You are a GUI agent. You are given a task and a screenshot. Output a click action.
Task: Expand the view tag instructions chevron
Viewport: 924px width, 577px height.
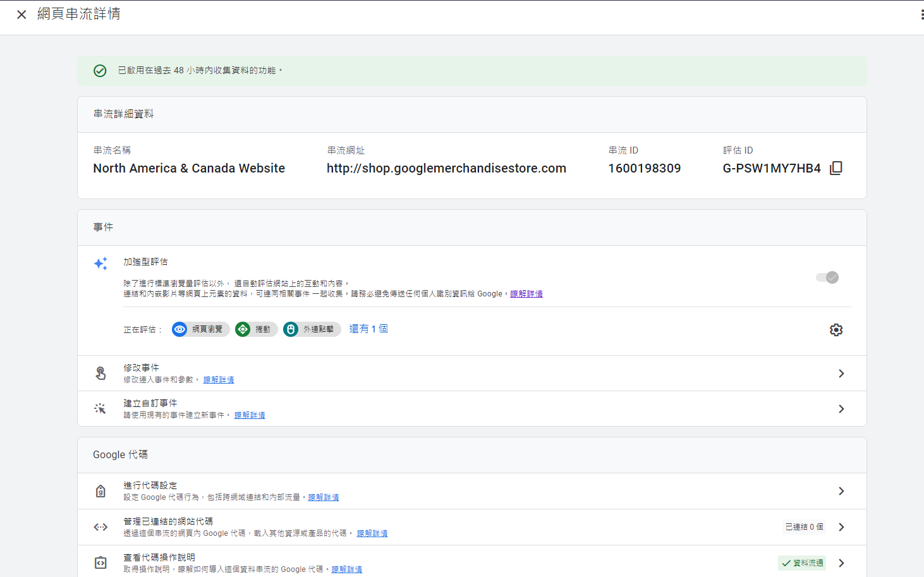click(x=841, y=563)
